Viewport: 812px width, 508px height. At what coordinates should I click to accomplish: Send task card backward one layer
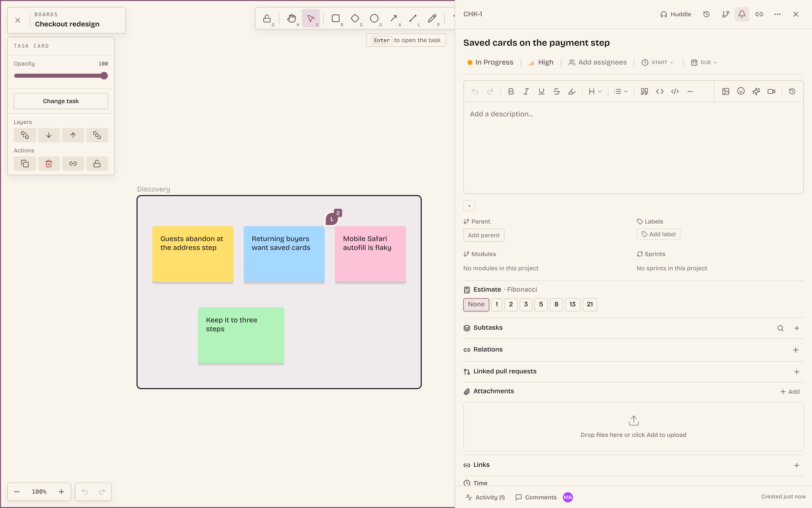(49, 135)
